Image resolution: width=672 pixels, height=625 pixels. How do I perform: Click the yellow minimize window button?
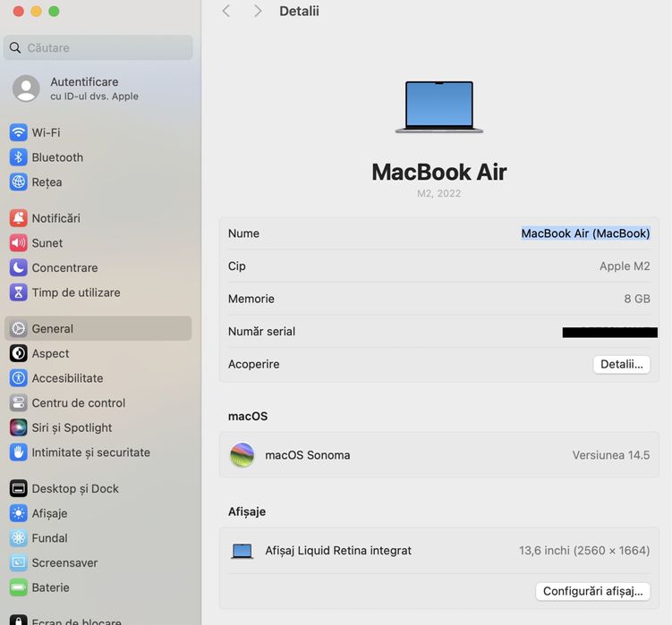[x=36, y=11]
